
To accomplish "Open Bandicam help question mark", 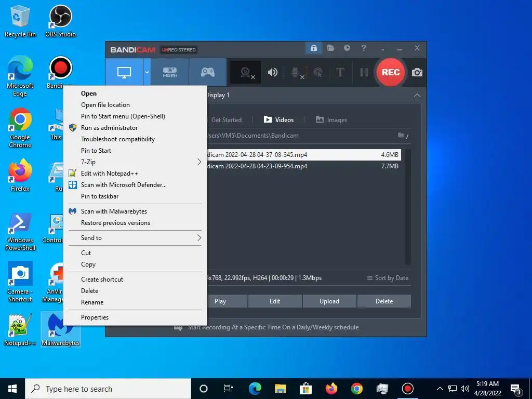I will click(x=364, y=48).
